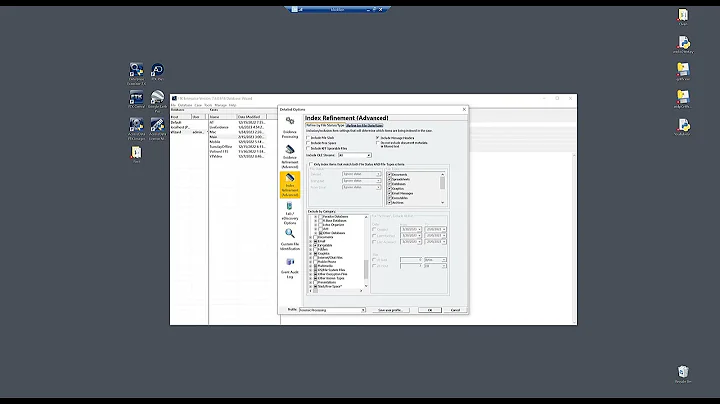Uncheck Include Message Headers checkbox
Viewport: 720px width, 404px height.
378,138
